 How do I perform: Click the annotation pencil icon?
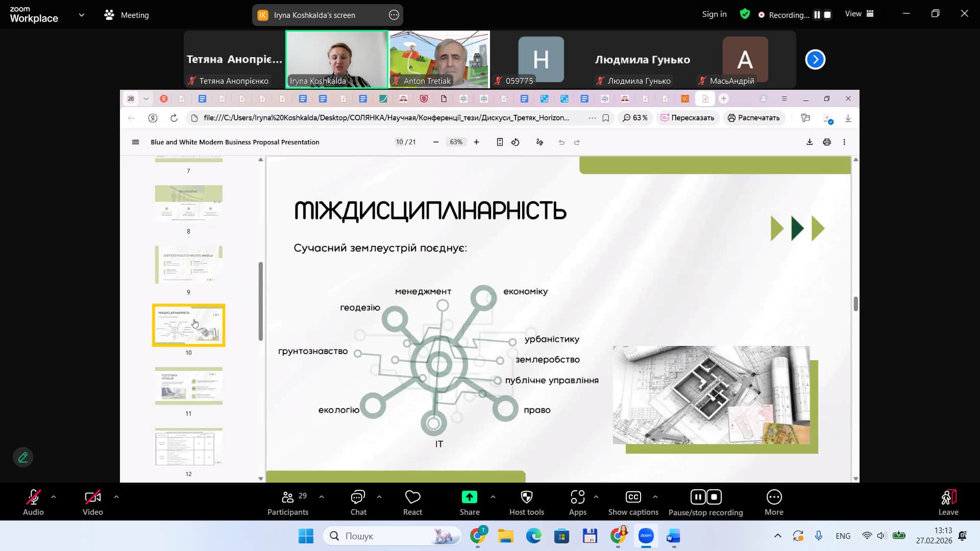click(x=23, y=457)
